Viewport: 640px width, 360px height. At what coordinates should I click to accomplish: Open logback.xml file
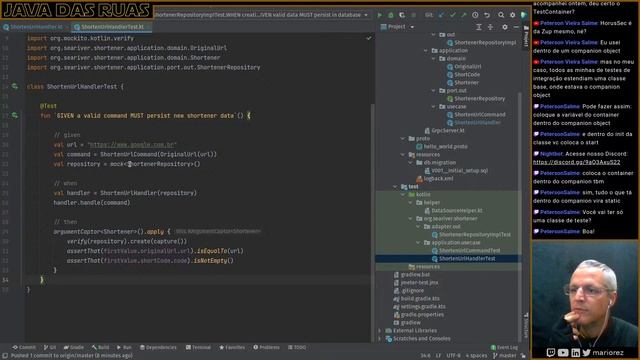(x=435, y=179)
